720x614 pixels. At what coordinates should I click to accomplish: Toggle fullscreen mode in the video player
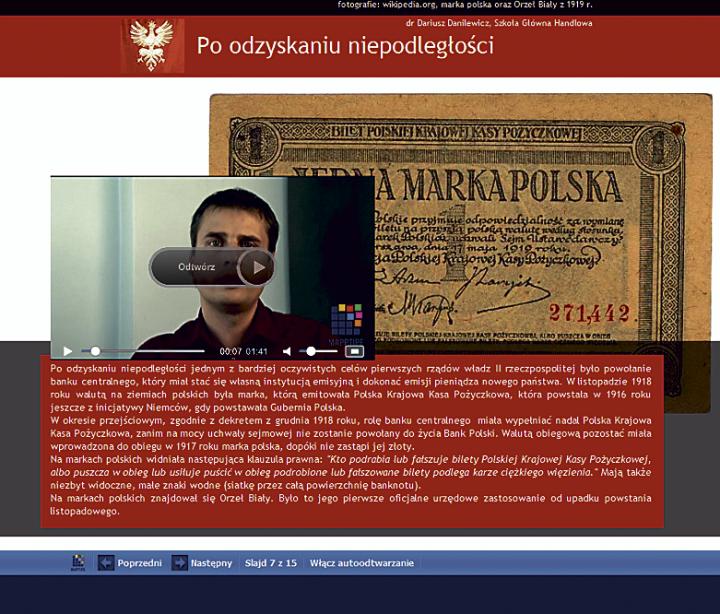(x=353, y=352)
